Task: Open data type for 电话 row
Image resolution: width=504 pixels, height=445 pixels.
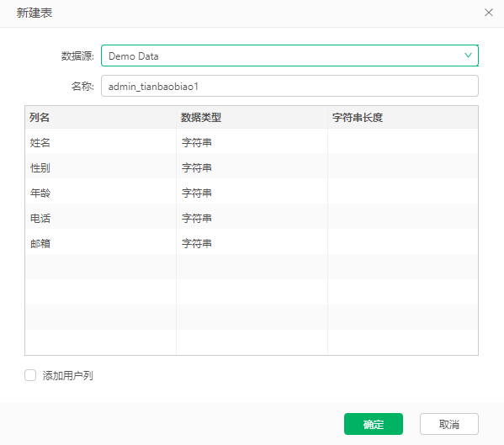Action: (252, 217)
